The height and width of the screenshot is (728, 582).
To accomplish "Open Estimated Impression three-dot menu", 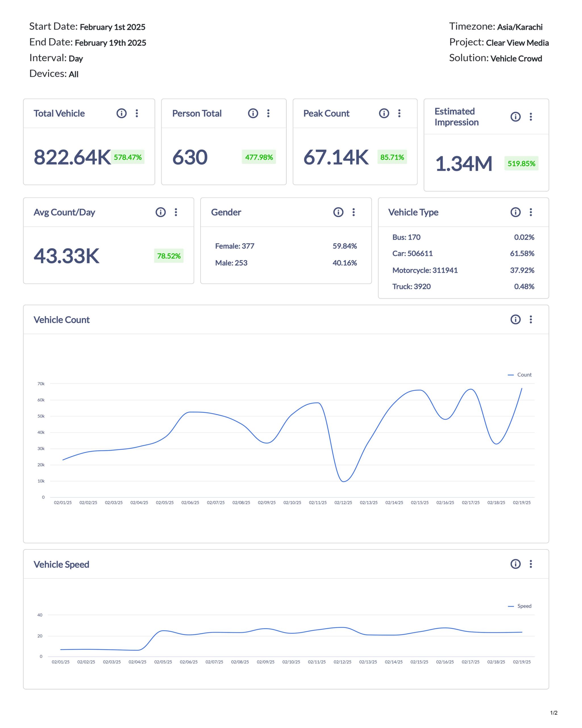I will (531, 117).
